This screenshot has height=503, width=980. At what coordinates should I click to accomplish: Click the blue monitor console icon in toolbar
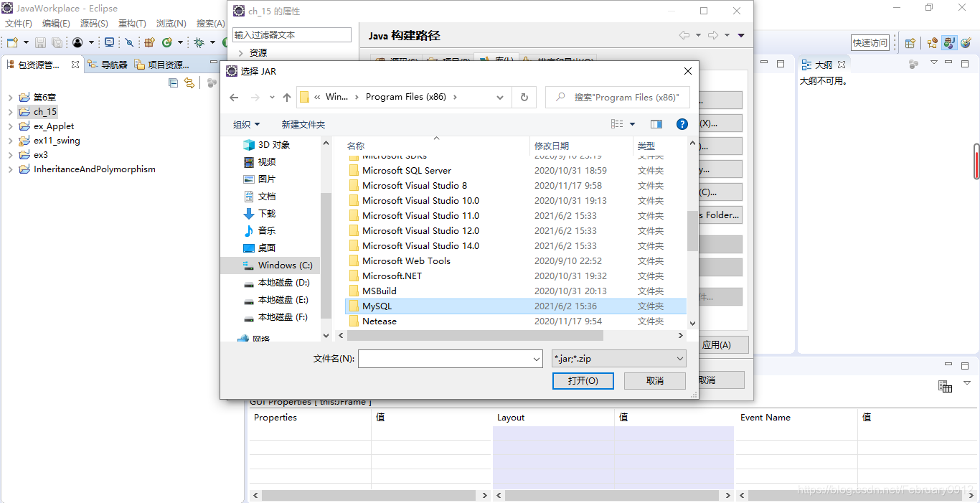pos(110,43)
